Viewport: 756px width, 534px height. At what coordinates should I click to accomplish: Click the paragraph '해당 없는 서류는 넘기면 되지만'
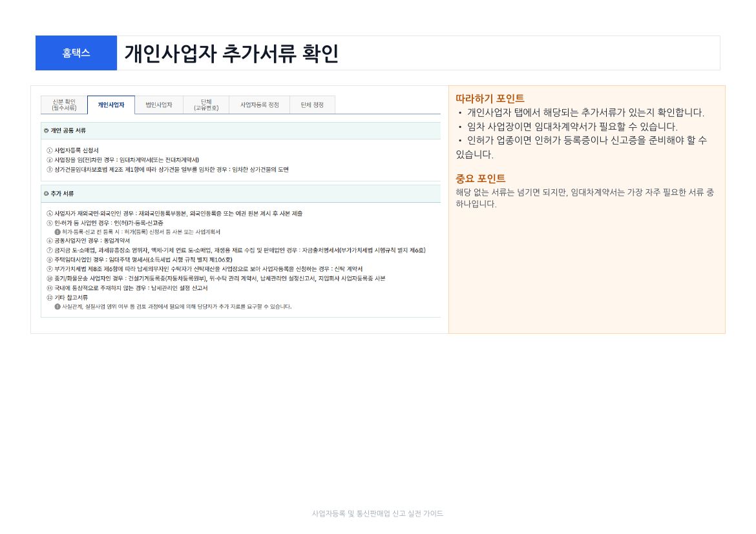click(585, 198)
